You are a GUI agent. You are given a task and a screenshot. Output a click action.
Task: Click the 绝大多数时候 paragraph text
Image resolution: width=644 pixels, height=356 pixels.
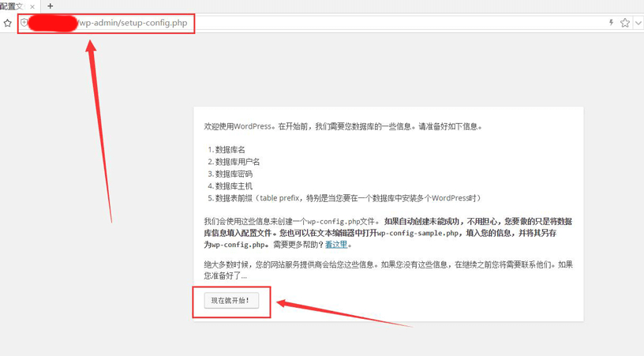coord(387,264)
